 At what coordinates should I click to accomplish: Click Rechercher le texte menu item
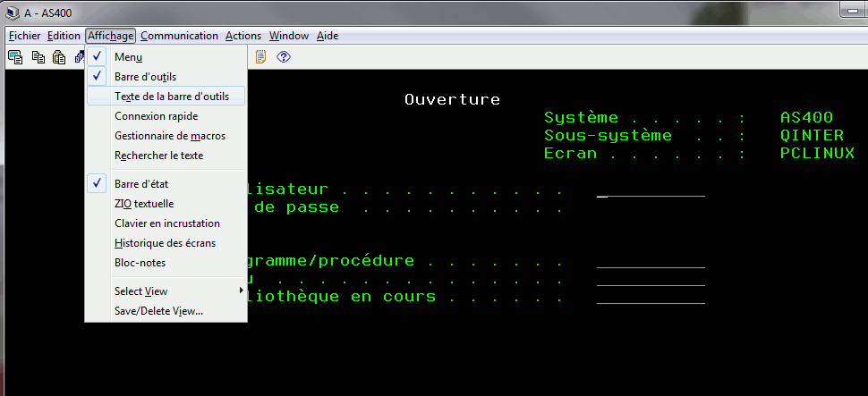[x=158, y=156]
